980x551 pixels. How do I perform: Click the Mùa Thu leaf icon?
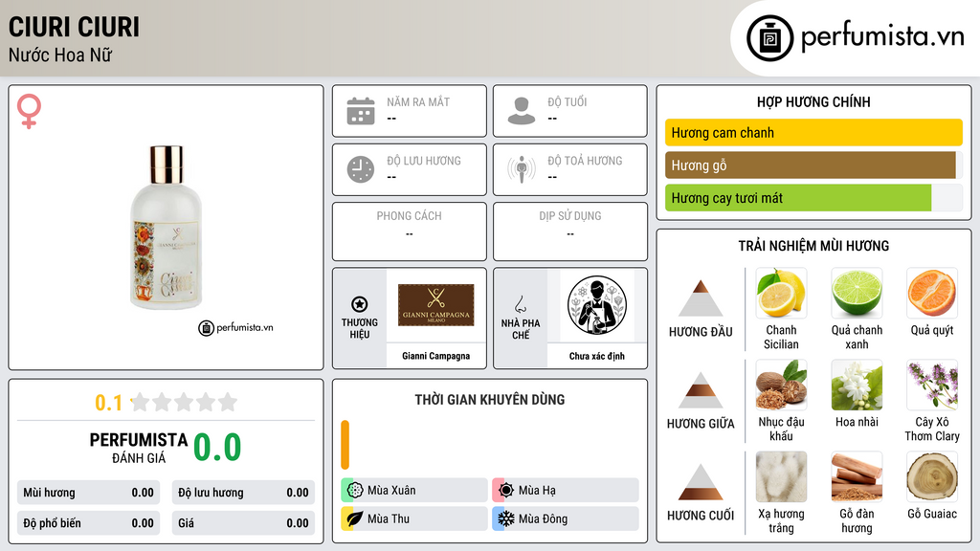[x=355, y=518]
